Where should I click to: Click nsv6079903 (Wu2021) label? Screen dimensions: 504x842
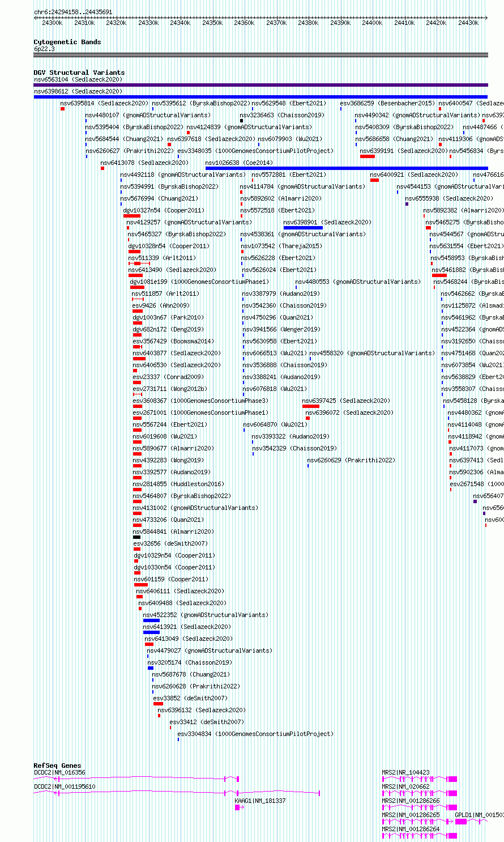[290, 139]
